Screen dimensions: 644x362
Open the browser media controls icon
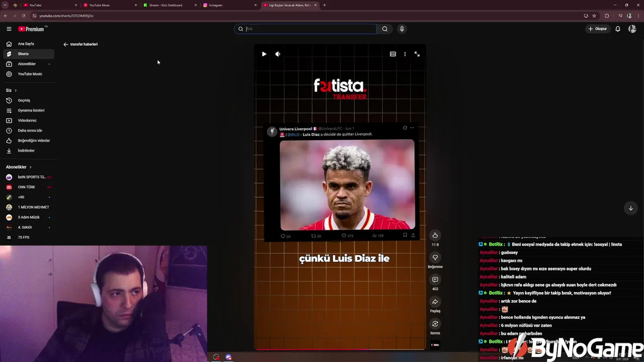coord(619,16)
